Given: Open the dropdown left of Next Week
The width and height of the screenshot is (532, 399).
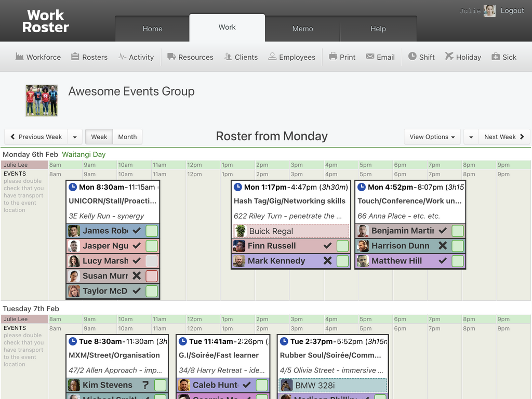Looking at the screenshot, I should pyautogui.click(x=471, y=137).
